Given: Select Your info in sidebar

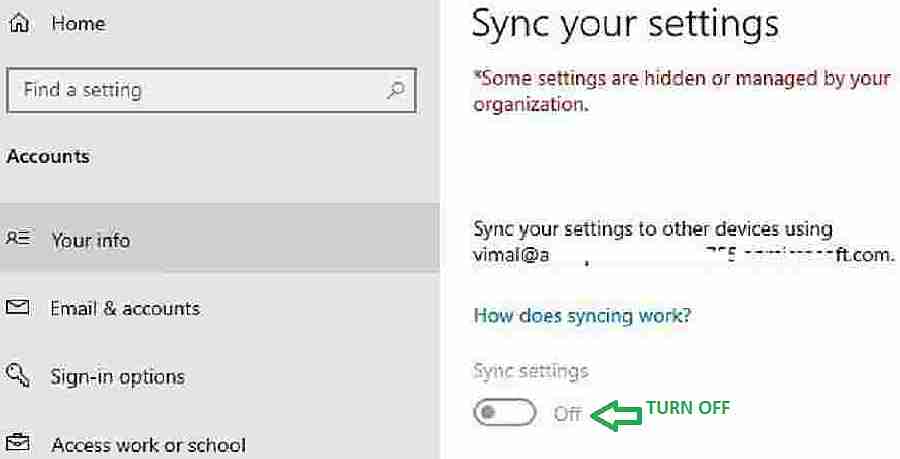Looking at the screenshot, I should [x=220, y=238].
